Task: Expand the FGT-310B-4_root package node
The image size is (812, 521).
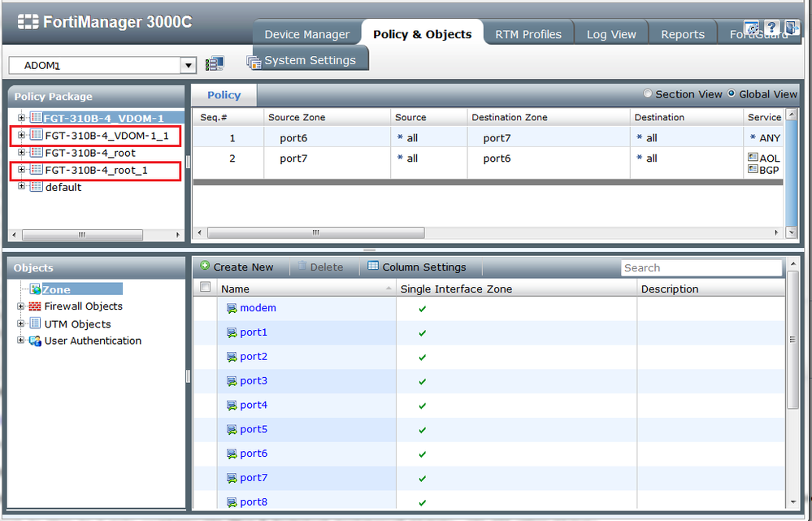Action: coord(21,152)
